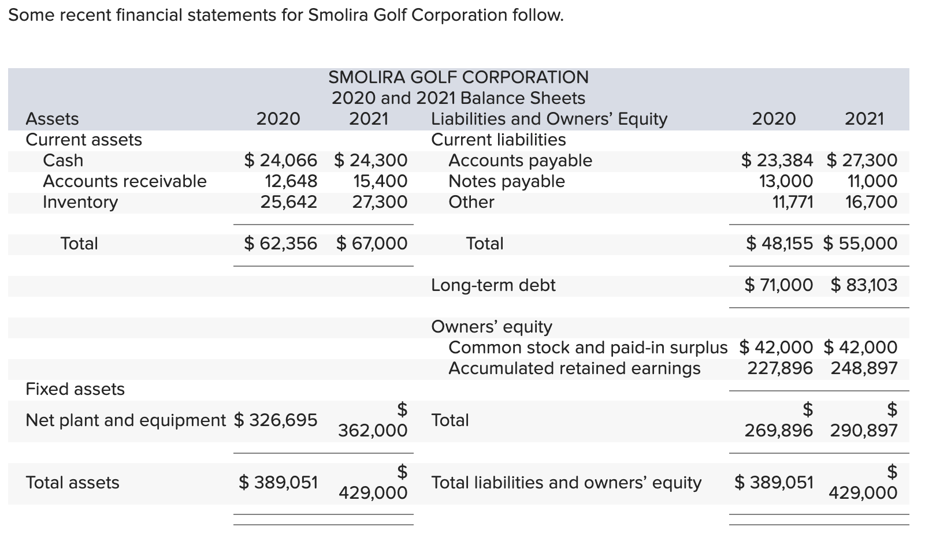Screen dimensions: 936x560
Task: Click the Smolira Golf Corporation table title
Action: 458,77
